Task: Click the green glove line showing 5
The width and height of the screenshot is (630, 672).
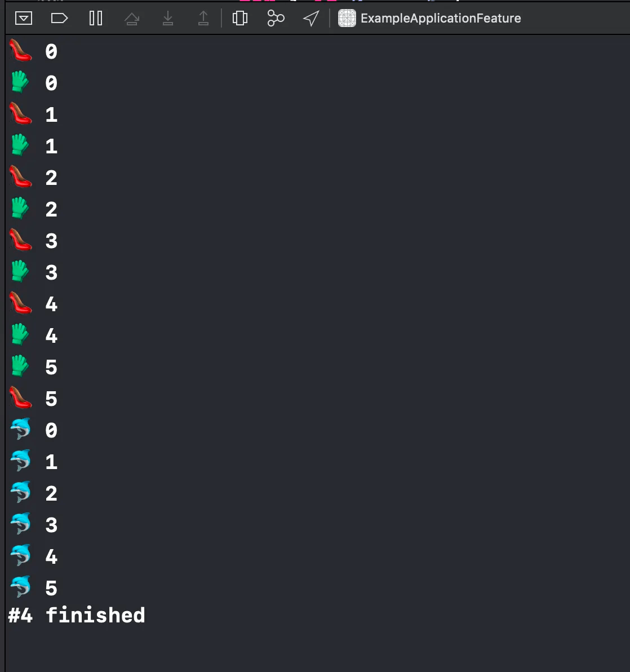Action: pos(33,367)
